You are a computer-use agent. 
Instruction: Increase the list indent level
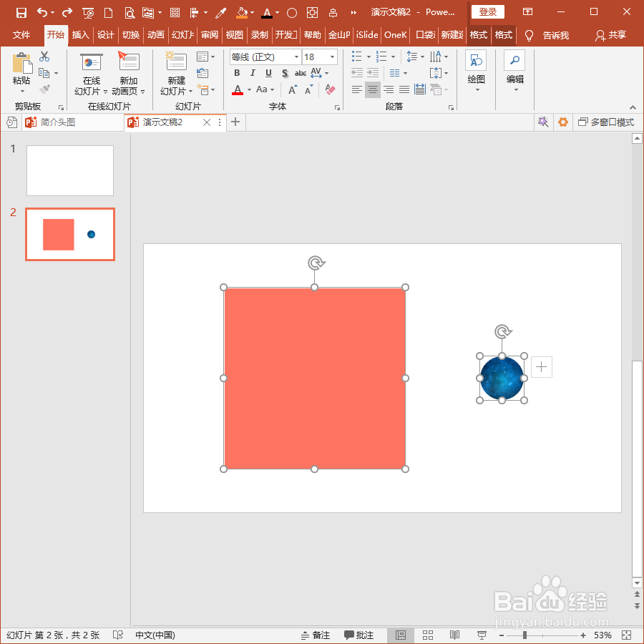click(x=373, y=73)
